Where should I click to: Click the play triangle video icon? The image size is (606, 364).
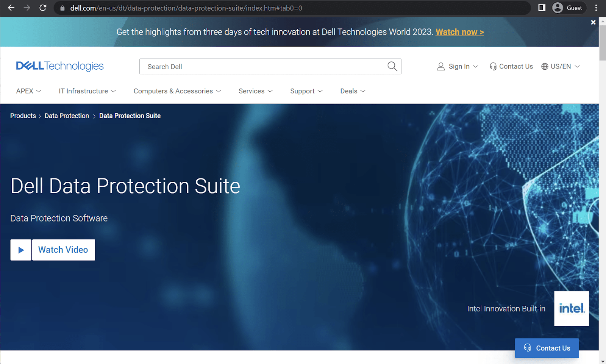(20, 250)
